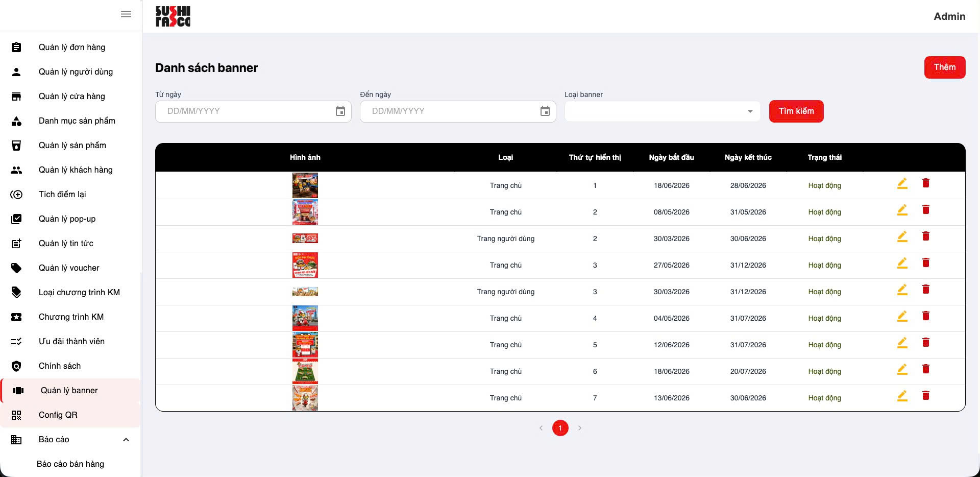The image size is (980, 477).
Task: Delete the banner starting 12/06/2026
Action: coord(926,342)
